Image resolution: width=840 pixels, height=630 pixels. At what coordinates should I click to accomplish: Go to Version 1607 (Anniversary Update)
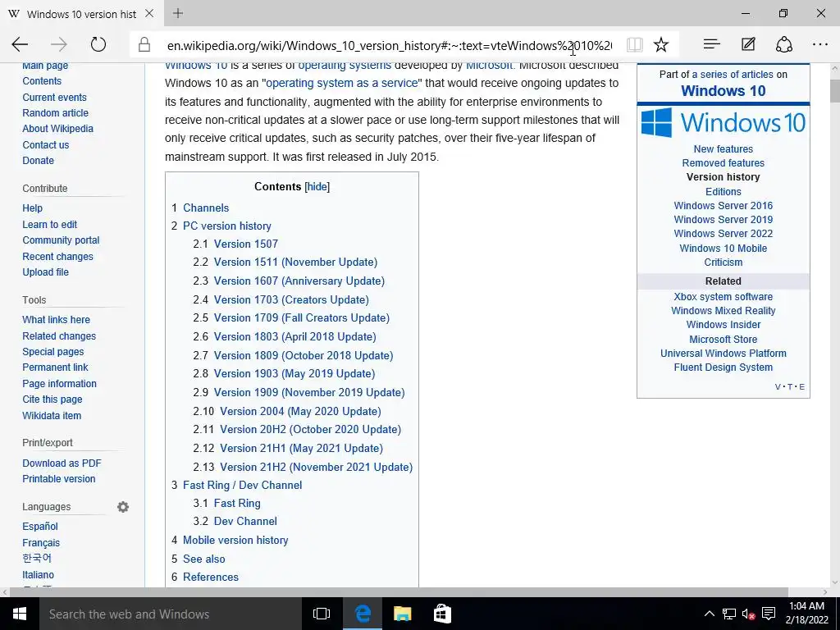pos(299,281)
